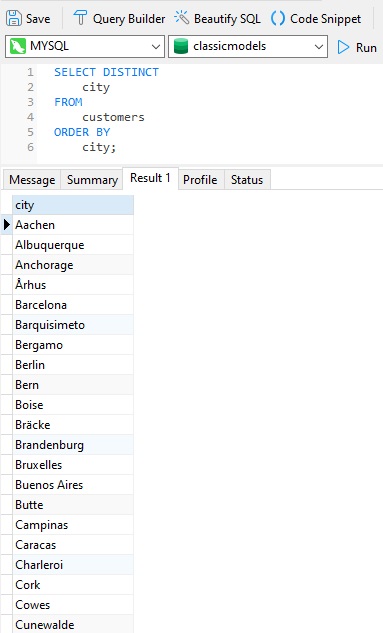The width and height of the screenshot is (383, 633).
Task: Click the FROM keyword in editor
Action: [x=68, y=102]
